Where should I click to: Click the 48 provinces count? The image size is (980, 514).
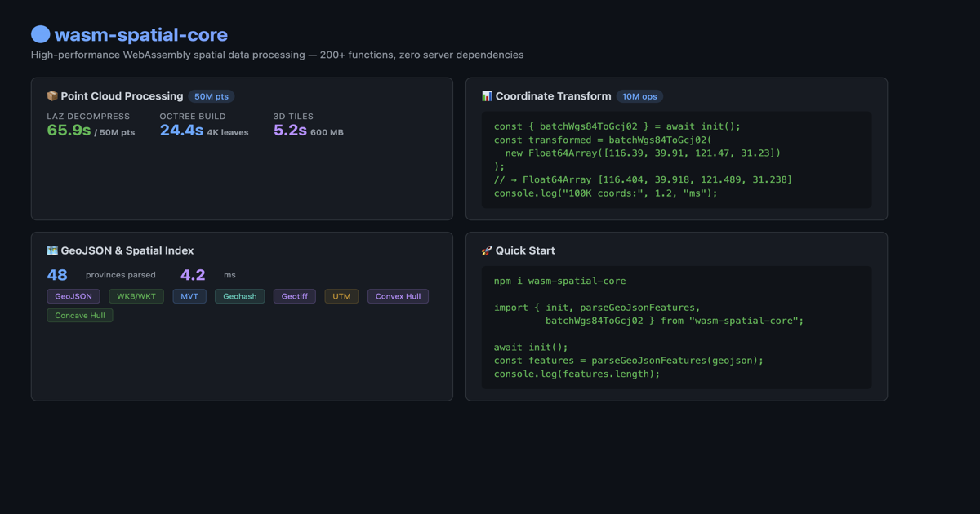(x=57, y=275)
